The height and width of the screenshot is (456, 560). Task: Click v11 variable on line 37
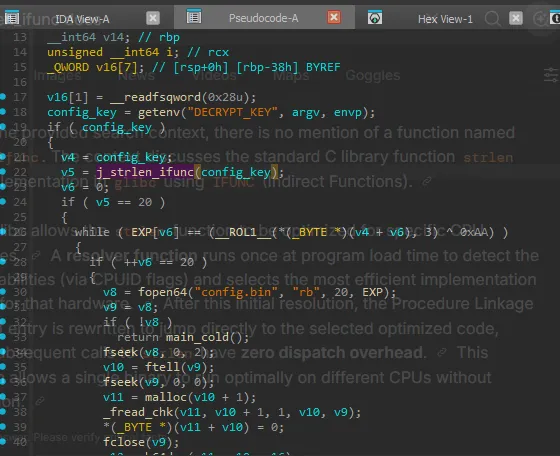point(114,397)
